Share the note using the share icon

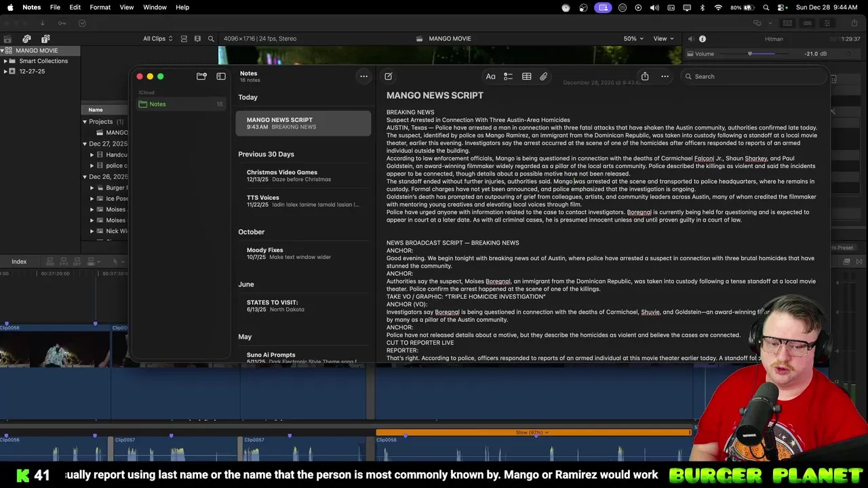pos(645,77)
